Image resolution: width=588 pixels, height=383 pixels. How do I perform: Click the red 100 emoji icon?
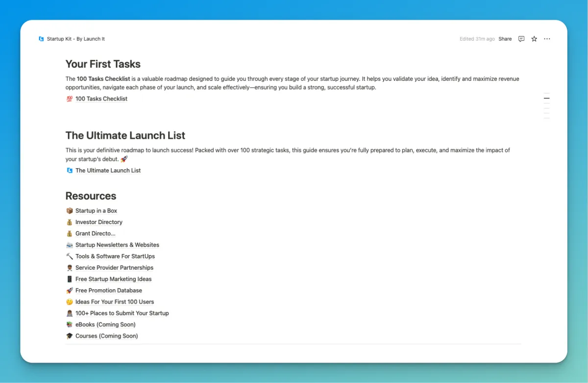coord(69,99)
